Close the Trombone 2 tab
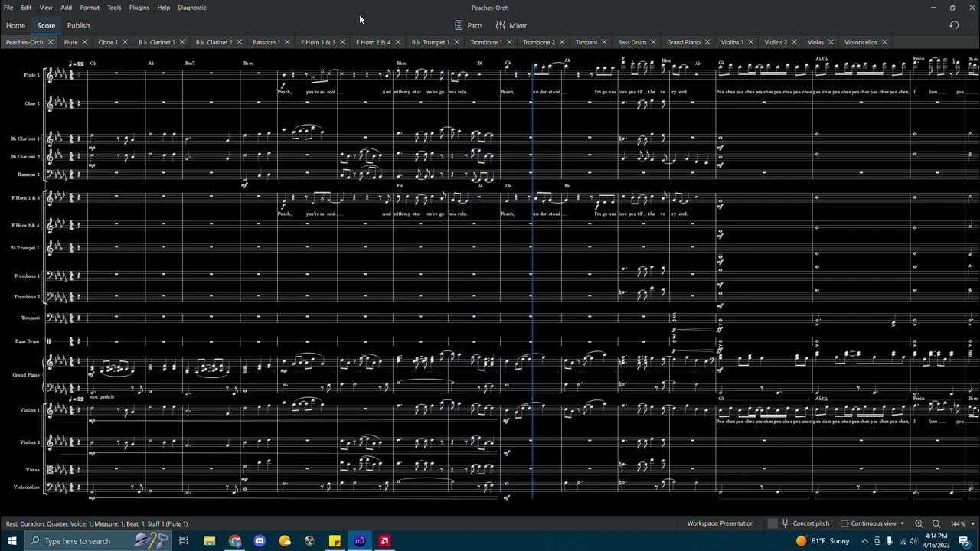980x551 pixels. tap(561, 42)
